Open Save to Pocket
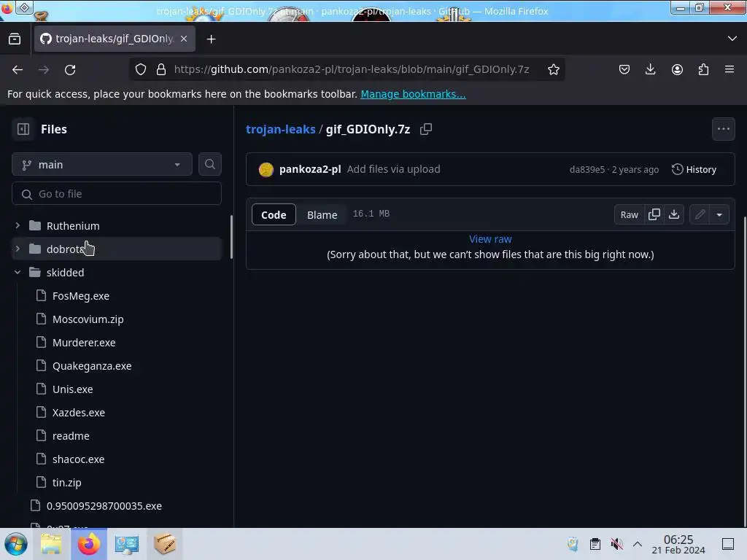 [624, 69]
